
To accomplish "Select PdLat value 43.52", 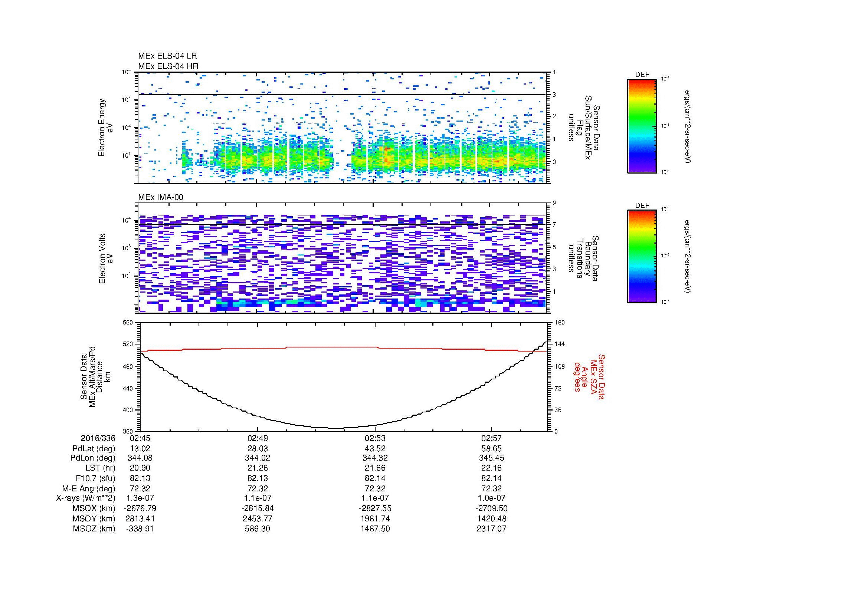I will [375, 449].
